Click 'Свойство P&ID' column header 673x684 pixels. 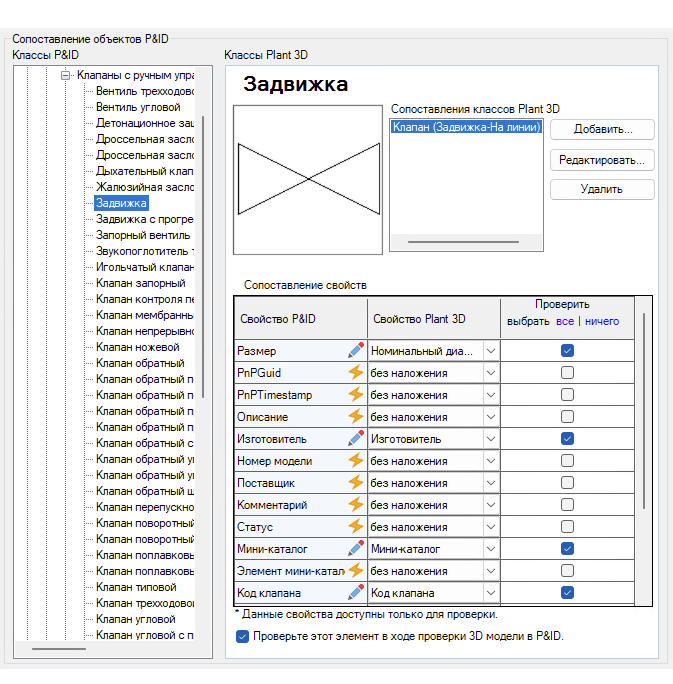coord(301,319)
